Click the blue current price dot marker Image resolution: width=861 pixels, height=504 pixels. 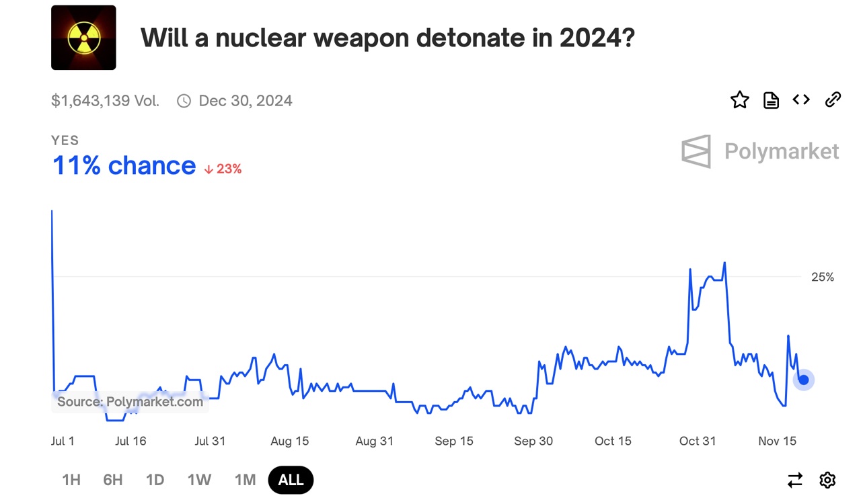[x=804, y=380]
